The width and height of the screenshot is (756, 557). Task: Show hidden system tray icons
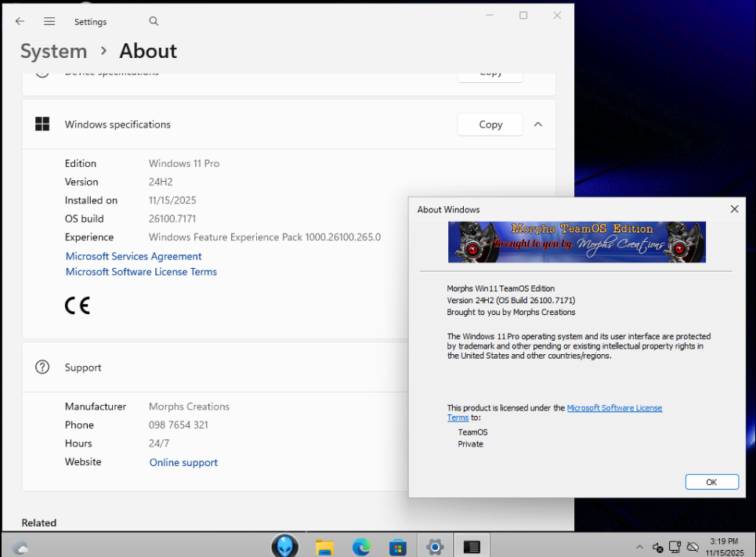click(639, 547)
